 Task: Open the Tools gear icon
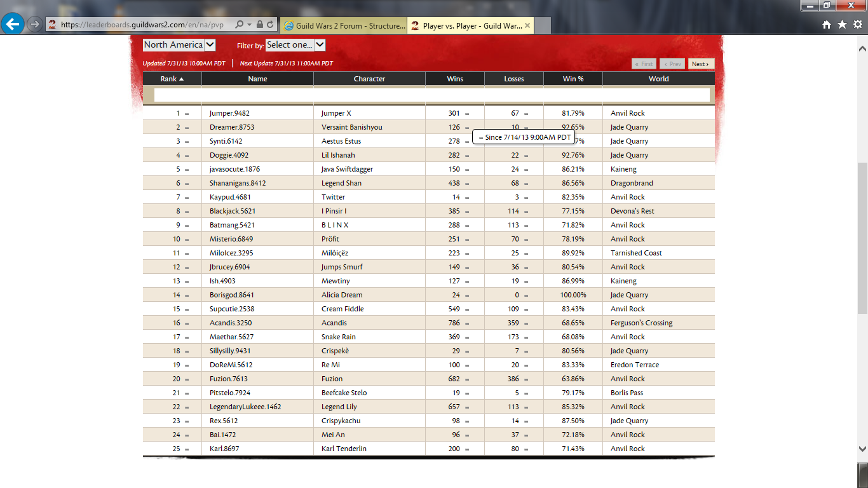coord(857,25)
